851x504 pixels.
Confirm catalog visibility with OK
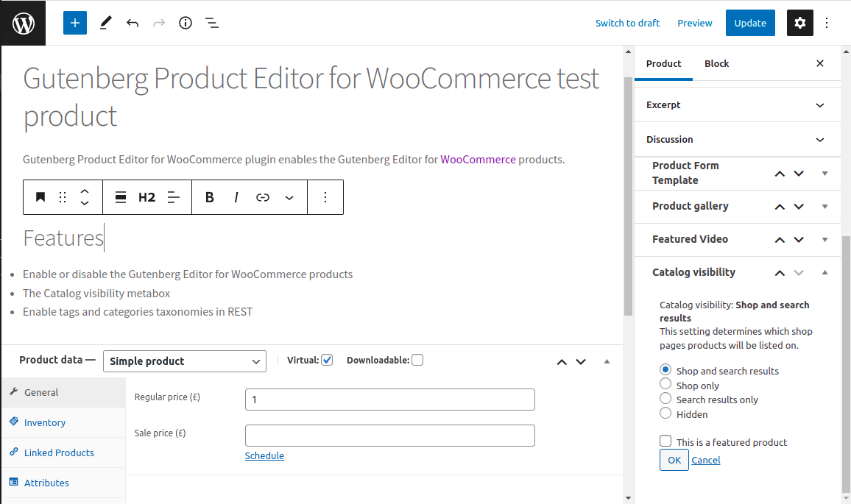(674, 460)
